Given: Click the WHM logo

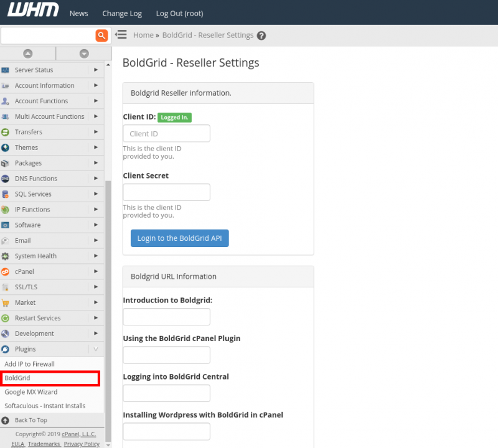Looking at the screenshot, I should tap(32, 11).
